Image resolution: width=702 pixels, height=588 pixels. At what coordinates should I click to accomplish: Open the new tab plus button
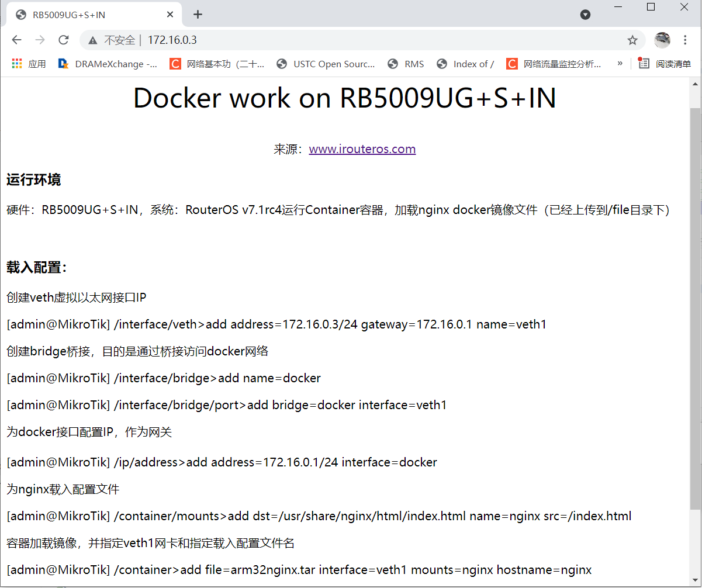click(198, 15)
